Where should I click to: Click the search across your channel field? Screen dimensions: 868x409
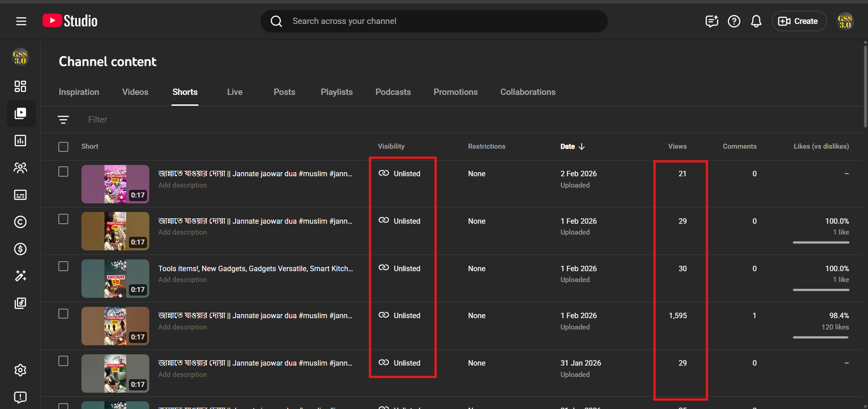434,21
